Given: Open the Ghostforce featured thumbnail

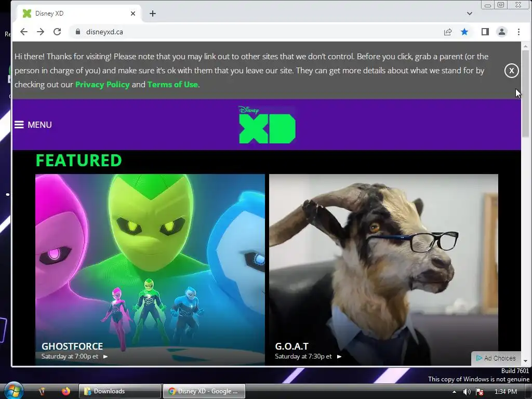Looking at the screenshot, I should (150, 270).
